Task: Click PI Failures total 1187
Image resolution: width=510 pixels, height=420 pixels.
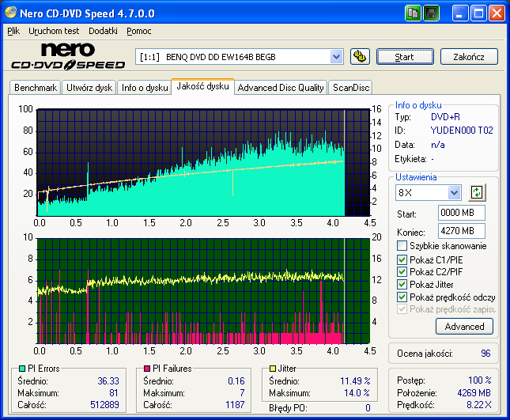Action: pyautogui.click(x=235, y=405)
